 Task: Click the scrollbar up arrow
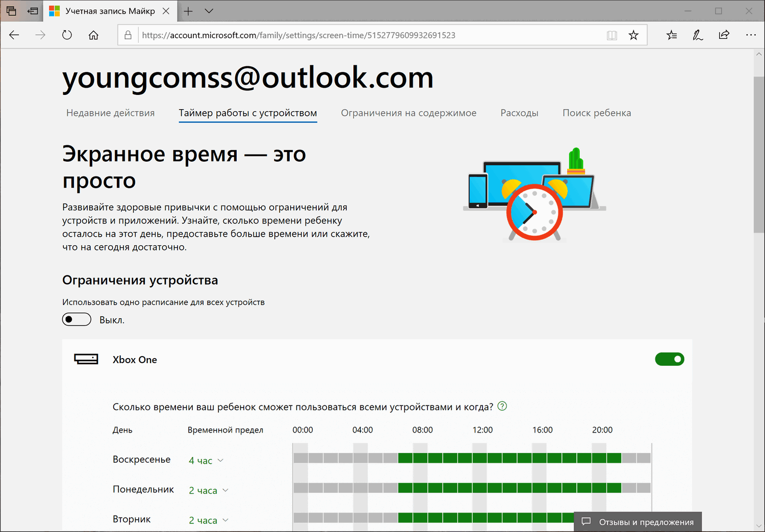pyautogui.click(x=759, y=54)
